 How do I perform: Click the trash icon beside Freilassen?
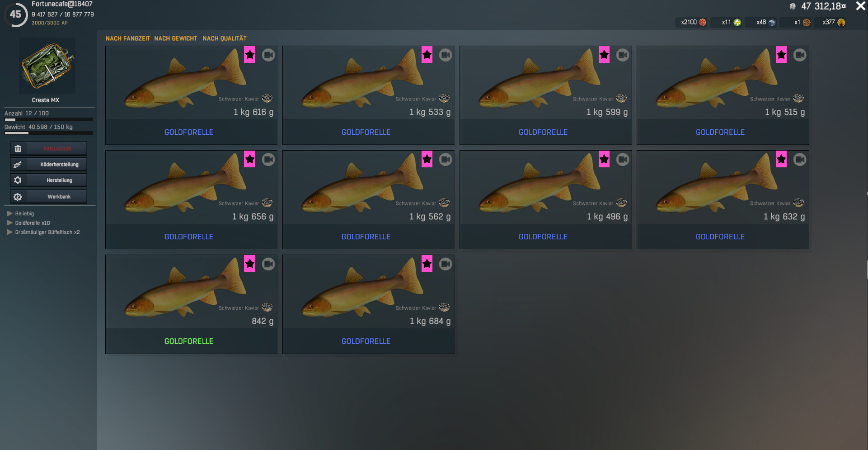coord(18,149)
